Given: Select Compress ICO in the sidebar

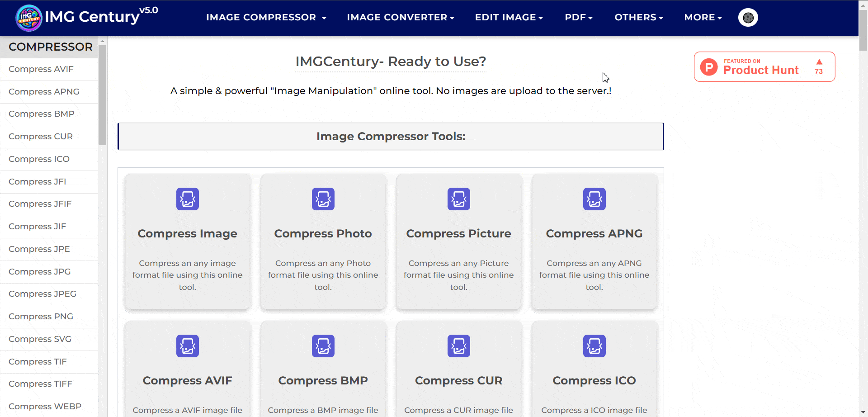Looking at the screenshot, I should (x=49, y=159).
